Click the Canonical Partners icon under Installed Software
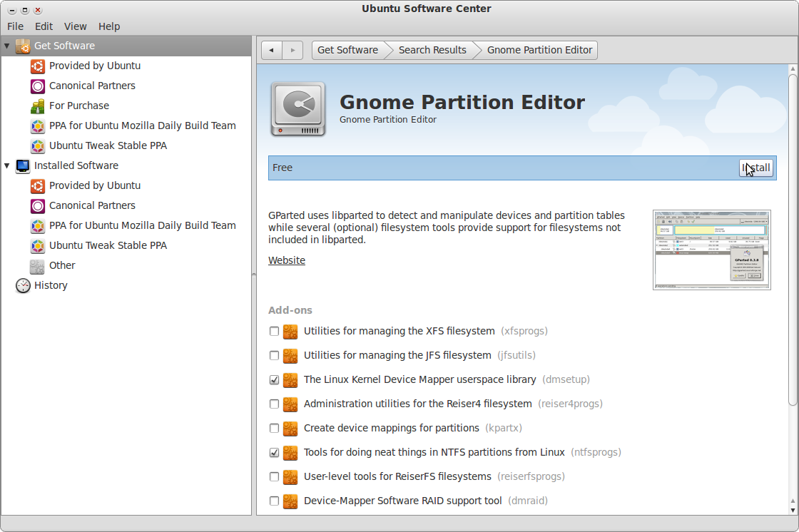 tap(38, 206)
